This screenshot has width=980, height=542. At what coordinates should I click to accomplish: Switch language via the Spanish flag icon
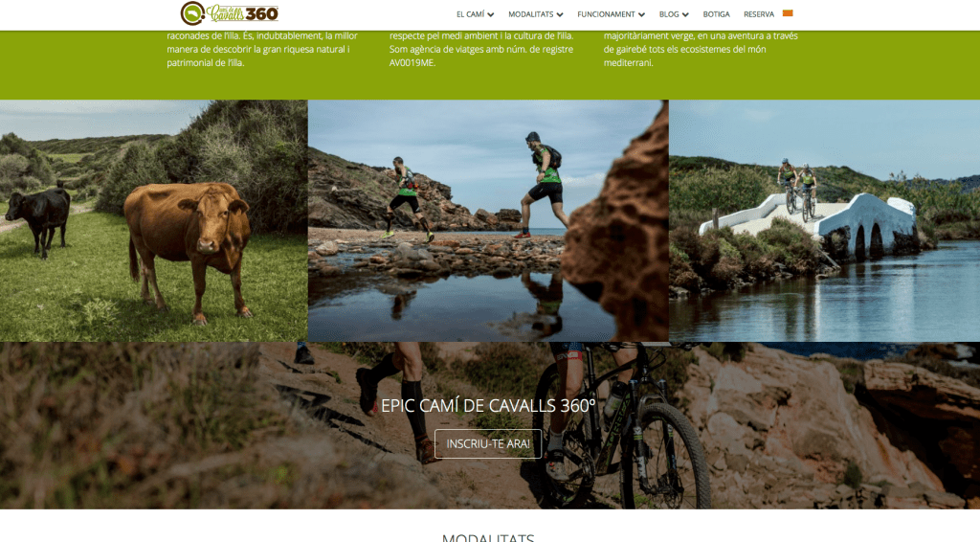tap(788, 13)
